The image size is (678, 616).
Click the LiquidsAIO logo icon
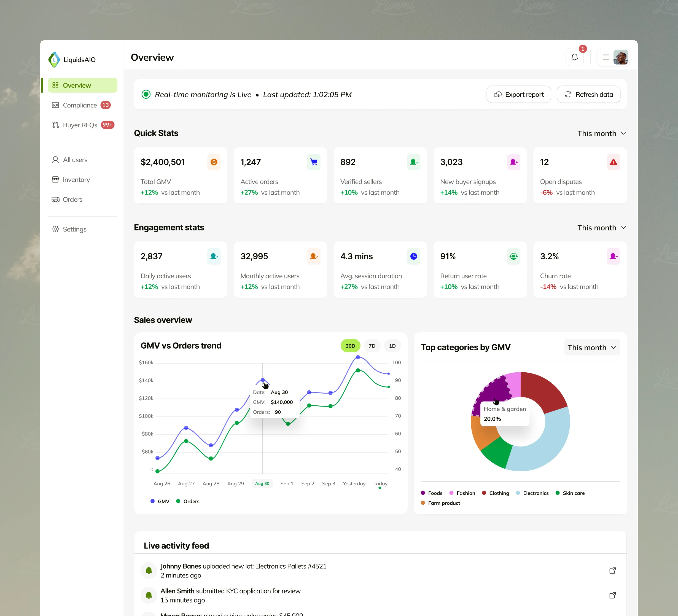(54, 60)
